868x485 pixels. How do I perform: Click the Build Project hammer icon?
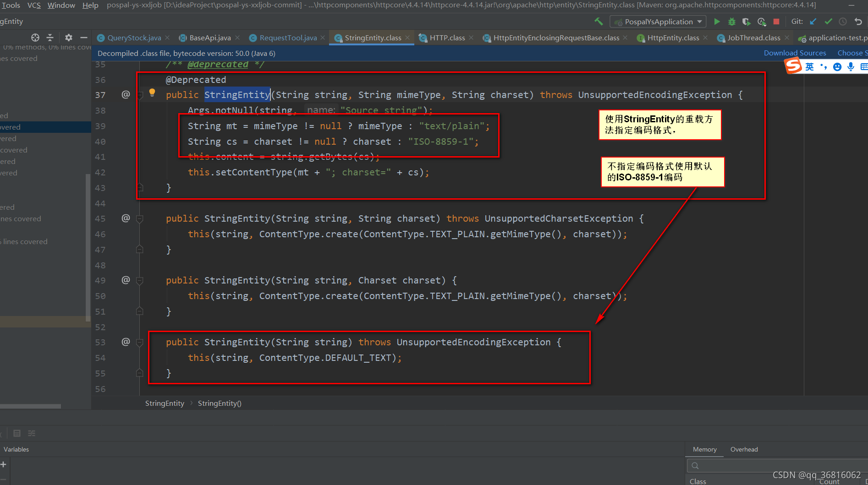tap(599, 22)
